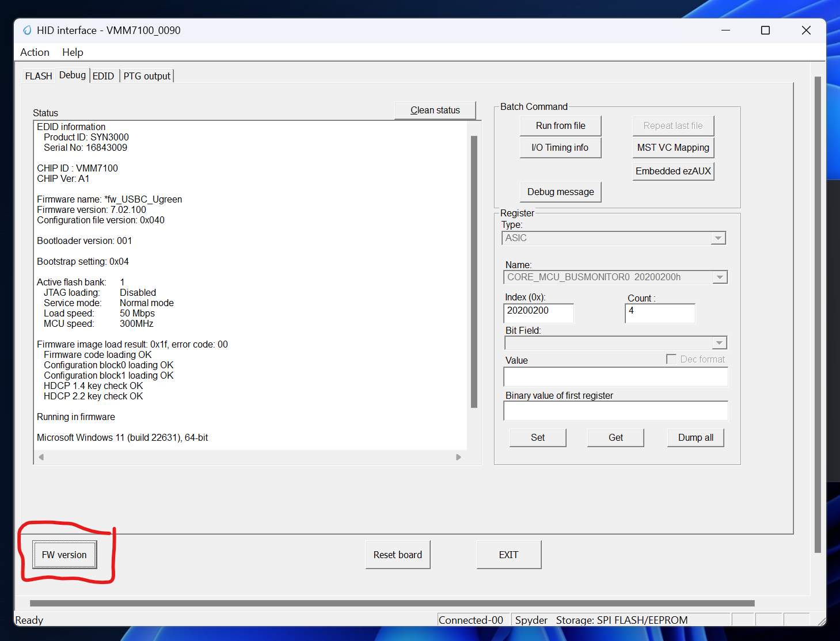840x641 pixels.
Task: Click 'HDCP 2.2 key check OK' line
Action: [93, 396]
